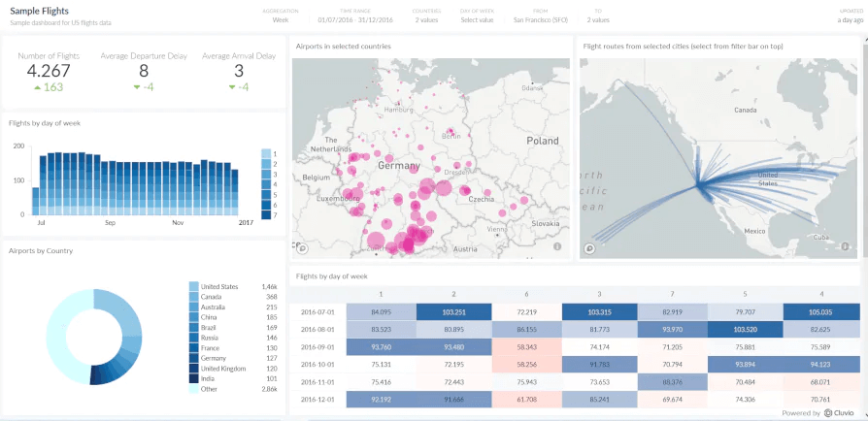The width and height of the screenshot is (868, 421).
Task: Click column header 4 in flights table
Action: click(x=821, y=294)
